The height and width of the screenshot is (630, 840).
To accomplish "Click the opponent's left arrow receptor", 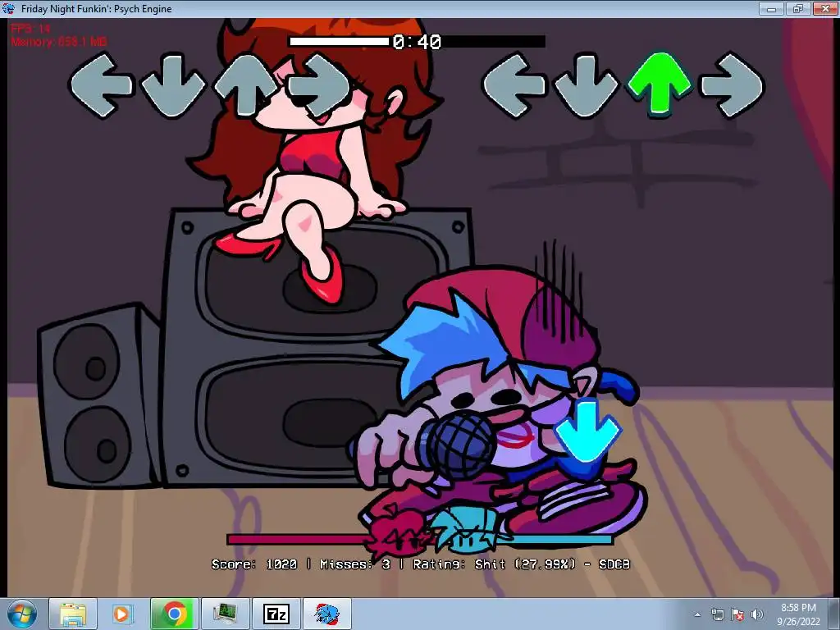I will coord(102,84).
